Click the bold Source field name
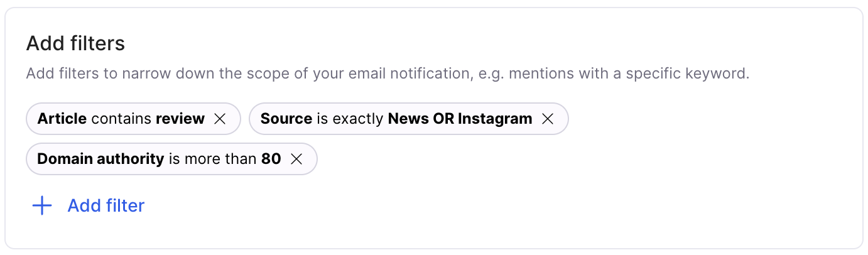 tap(286, 119)
